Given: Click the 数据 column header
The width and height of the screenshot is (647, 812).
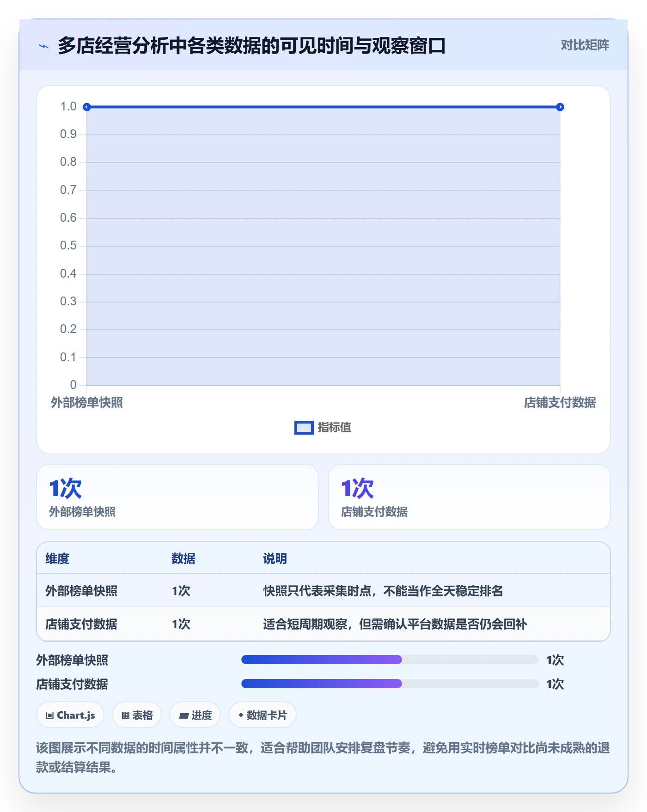Looking at the screenshot, I should pyautogui.click(x=183, y=558).
